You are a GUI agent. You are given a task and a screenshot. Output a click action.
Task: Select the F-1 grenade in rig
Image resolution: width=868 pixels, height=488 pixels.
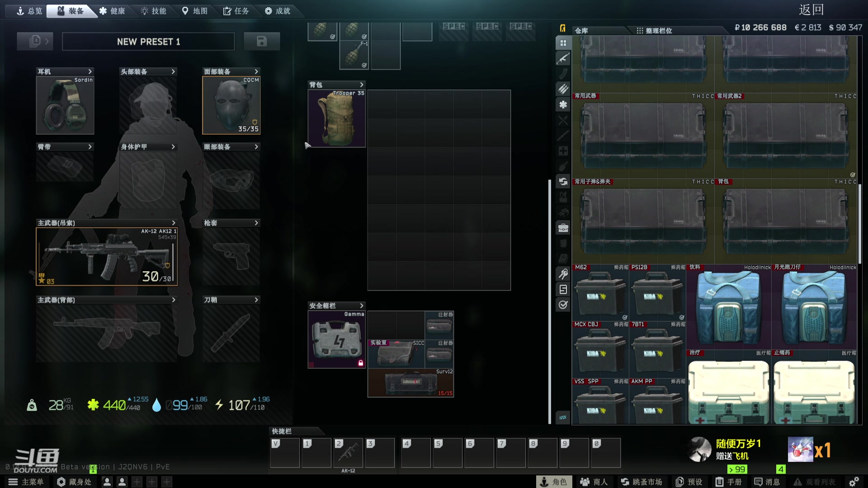point(354,55)
